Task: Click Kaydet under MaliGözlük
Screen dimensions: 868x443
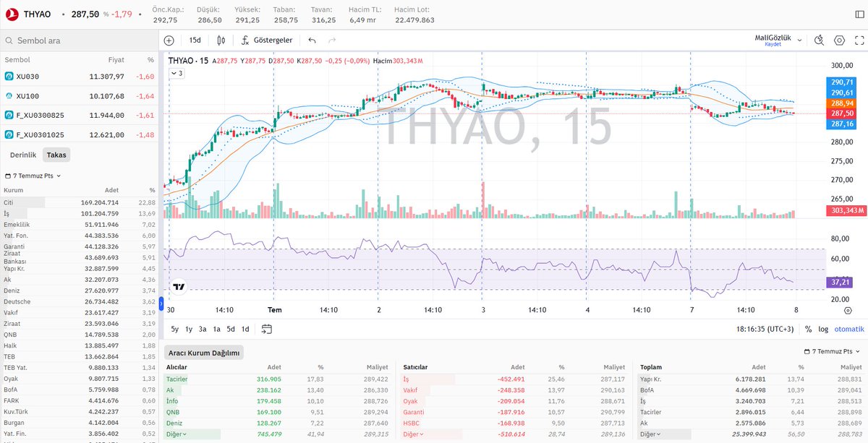Action: pos(774,45)
